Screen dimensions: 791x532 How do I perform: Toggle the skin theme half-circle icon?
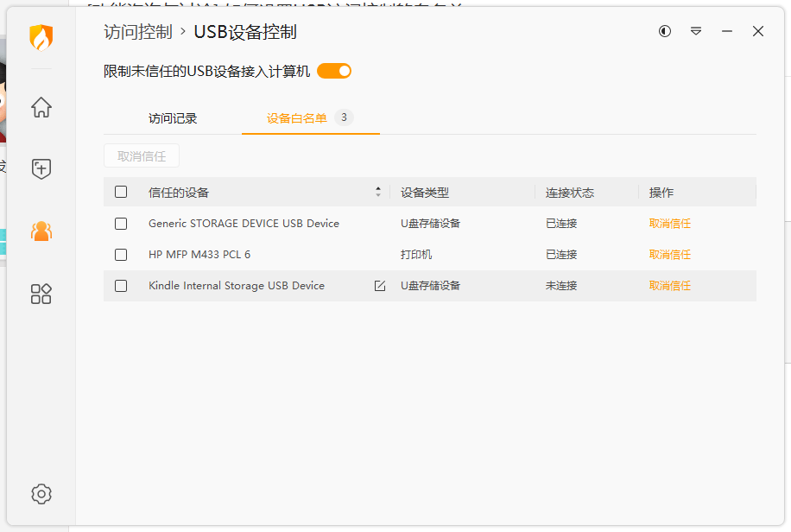pyautogui.click(x=665, y=31)
